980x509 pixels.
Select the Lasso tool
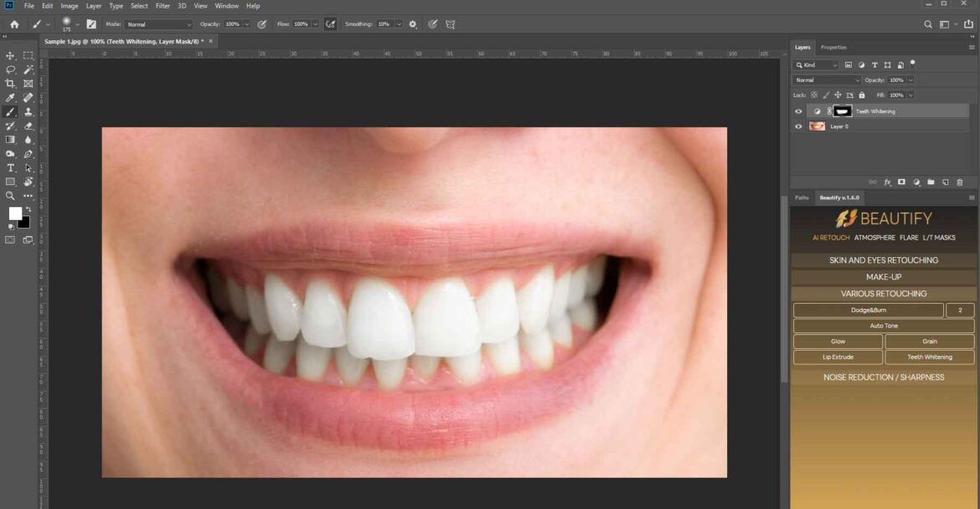(x=10, y=69)
